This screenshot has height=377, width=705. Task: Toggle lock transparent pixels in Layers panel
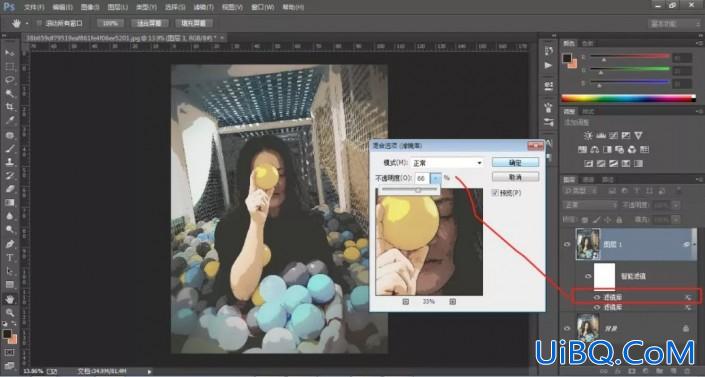click(585, 220)
